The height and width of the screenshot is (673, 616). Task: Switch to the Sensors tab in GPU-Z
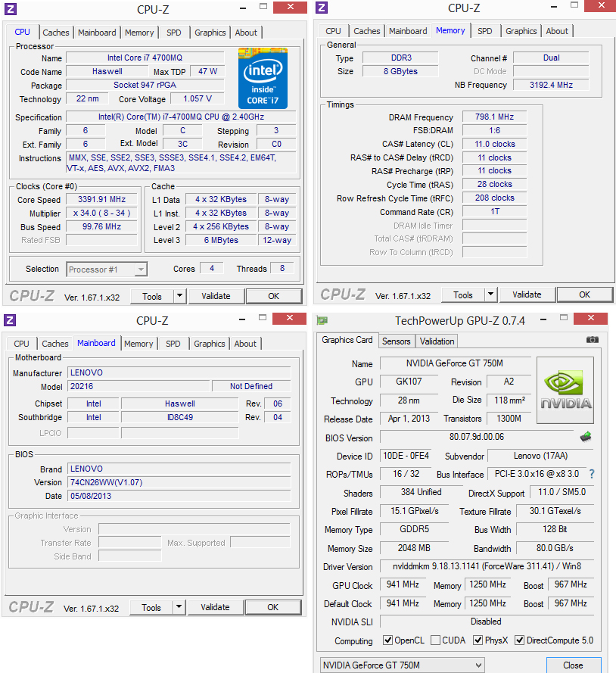(x=396, y=341)
